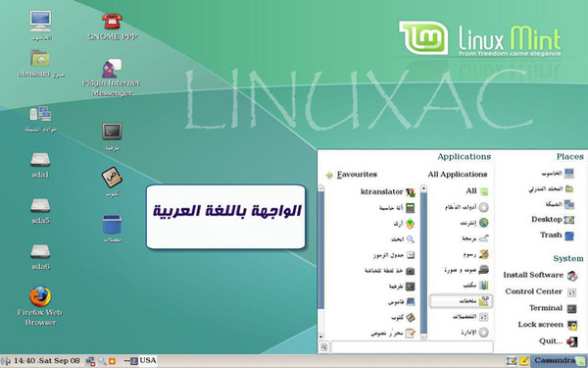Select the All applications category
The width and height of the screenshot is (588, 368).
pos(477,191)
